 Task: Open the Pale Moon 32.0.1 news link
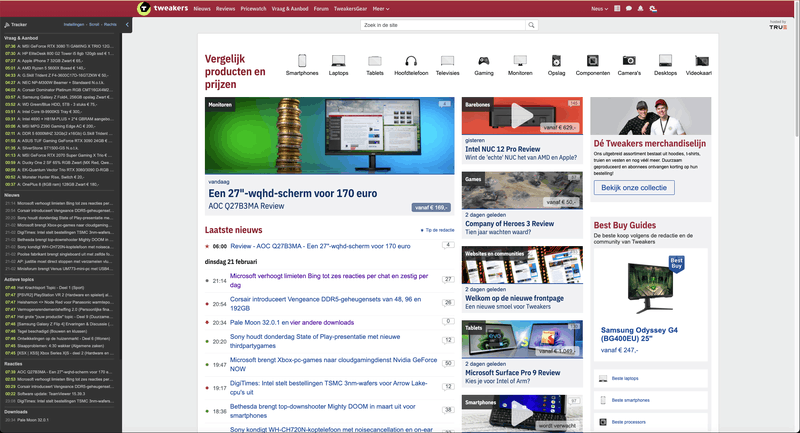258,322
